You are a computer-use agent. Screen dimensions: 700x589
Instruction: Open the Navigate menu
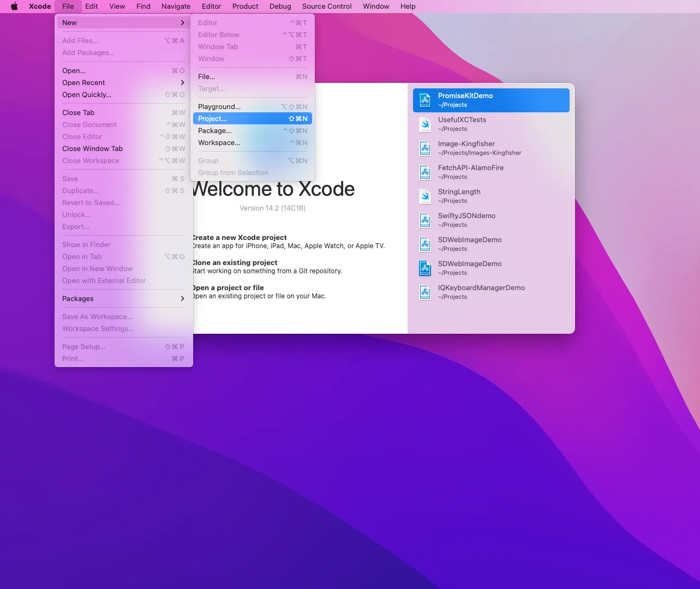(176, 7)
